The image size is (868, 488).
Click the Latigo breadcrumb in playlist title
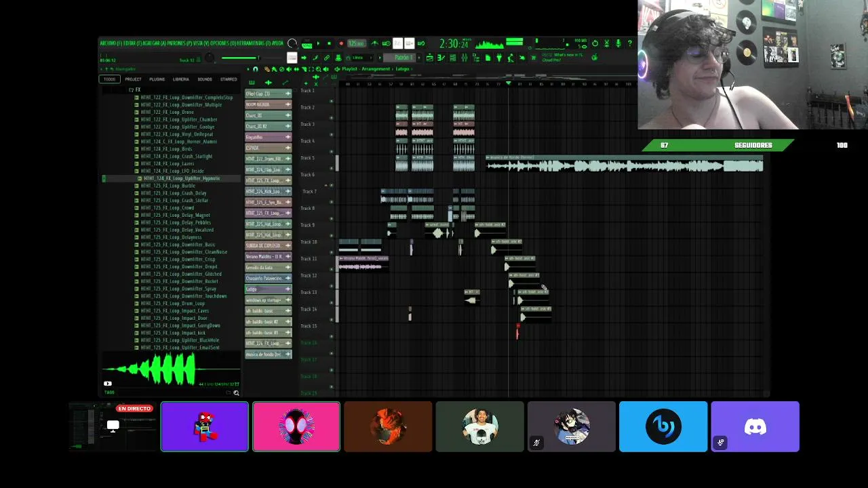pos(402,69)
